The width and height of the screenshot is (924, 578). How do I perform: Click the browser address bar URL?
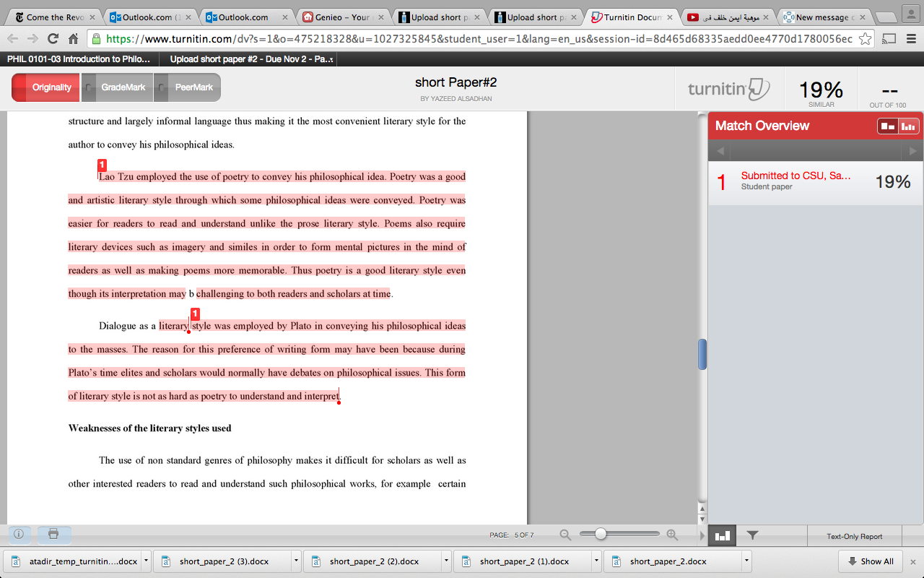pyautogui.click(x=478, y=38)
